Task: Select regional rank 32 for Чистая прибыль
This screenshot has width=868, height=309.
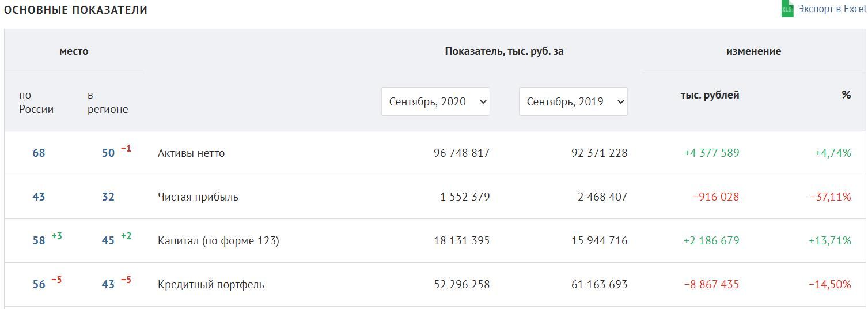Action: click(108, 197)
